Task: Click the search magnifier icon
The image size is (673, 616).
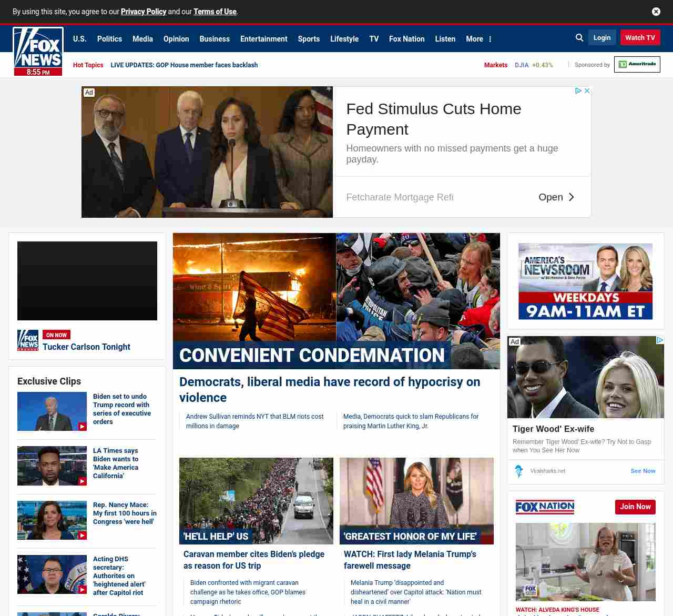Action: (x=579, y=38)
